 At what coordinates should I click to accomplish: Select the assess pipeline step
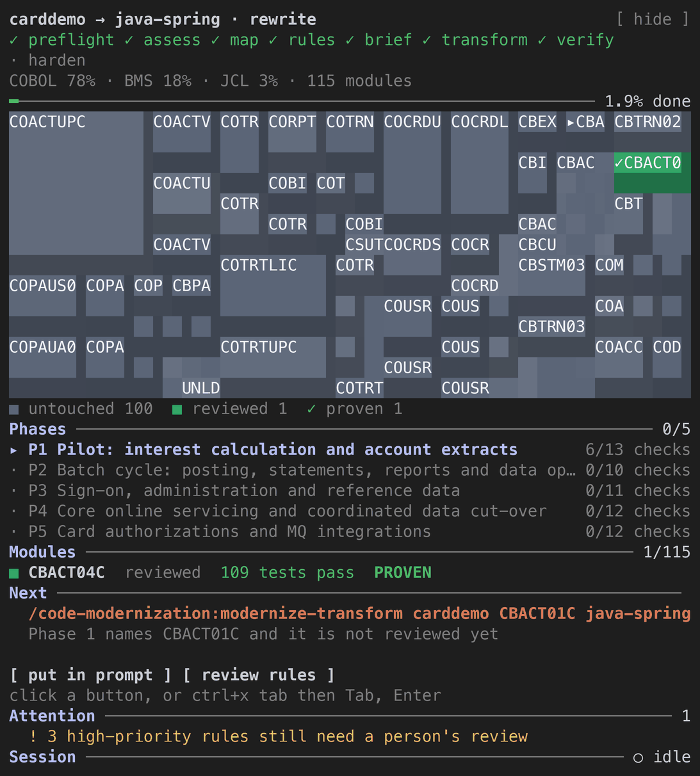162,40
